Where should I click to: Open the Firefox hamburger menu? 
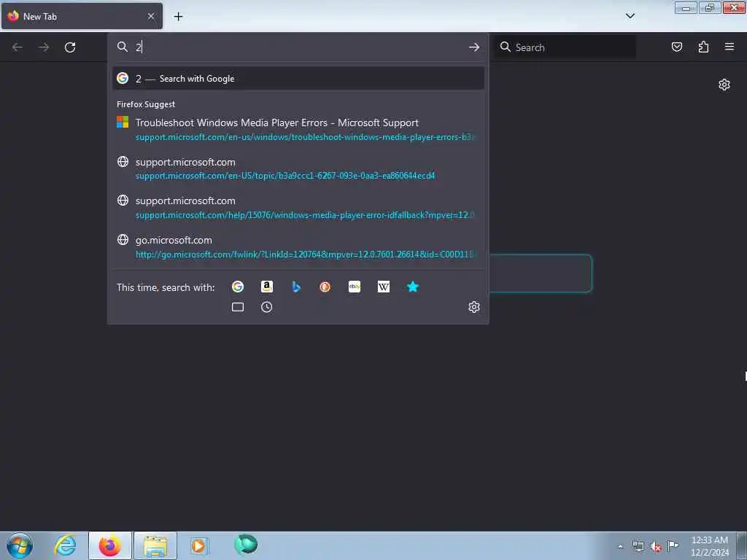click(x=729, y=47)
